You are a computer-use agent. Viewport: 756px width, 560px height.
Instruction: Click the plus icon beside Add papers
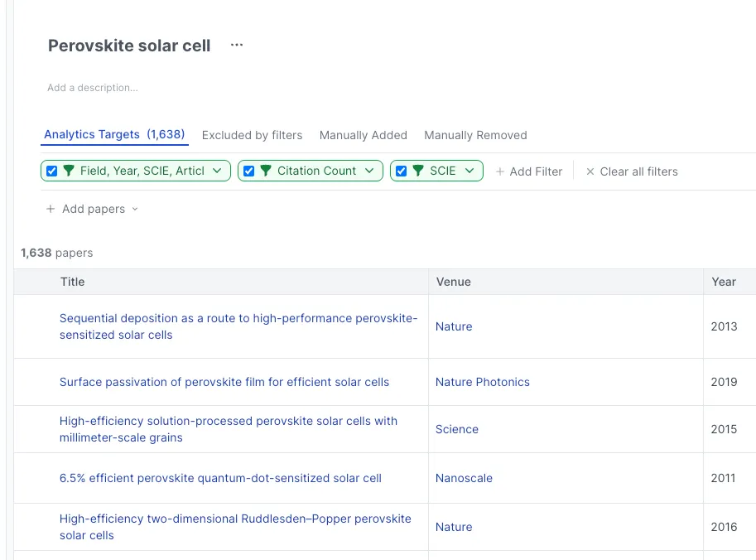51,210
